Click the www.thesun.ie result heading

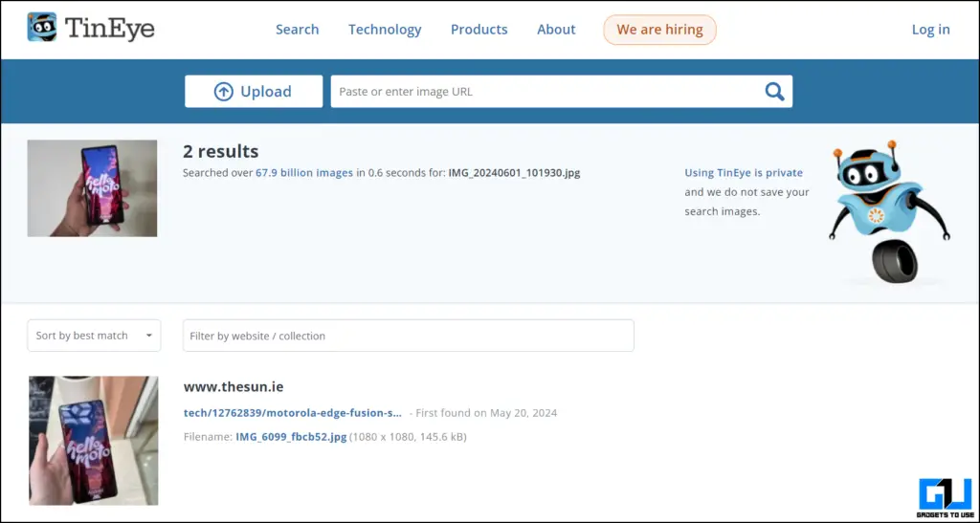pyautogui.click(x=234, y=387)
